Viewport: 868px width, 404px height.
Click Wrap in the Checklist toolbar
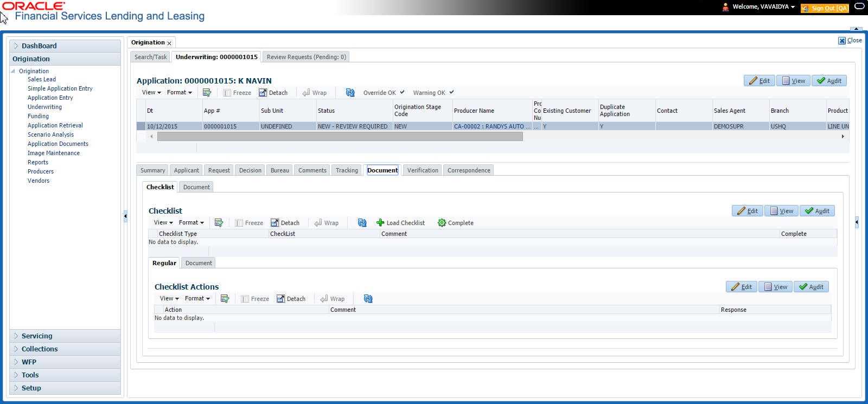tap(327, 223)
